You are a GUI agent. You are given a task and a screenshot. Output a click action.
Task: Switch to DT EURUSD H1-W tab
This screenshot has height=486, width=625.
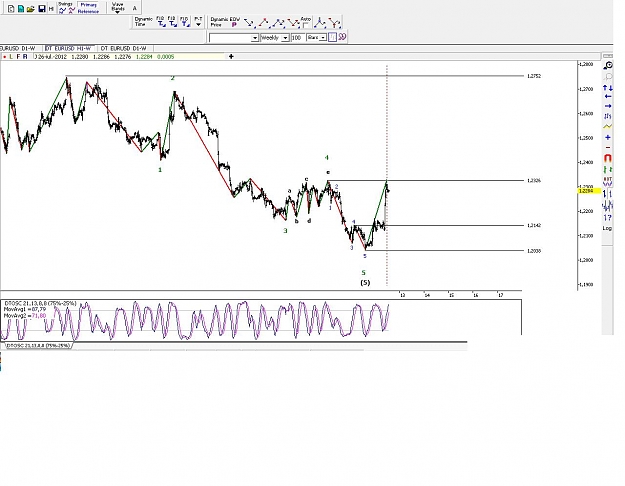(x=68, y=48)
